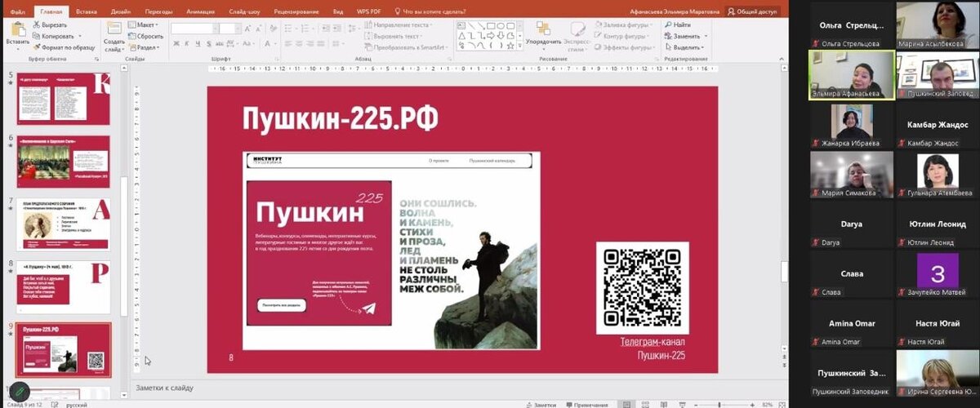This screenshot has height=408, width=980.
Task: Open font name combo box
Action: tap(194, 29)
